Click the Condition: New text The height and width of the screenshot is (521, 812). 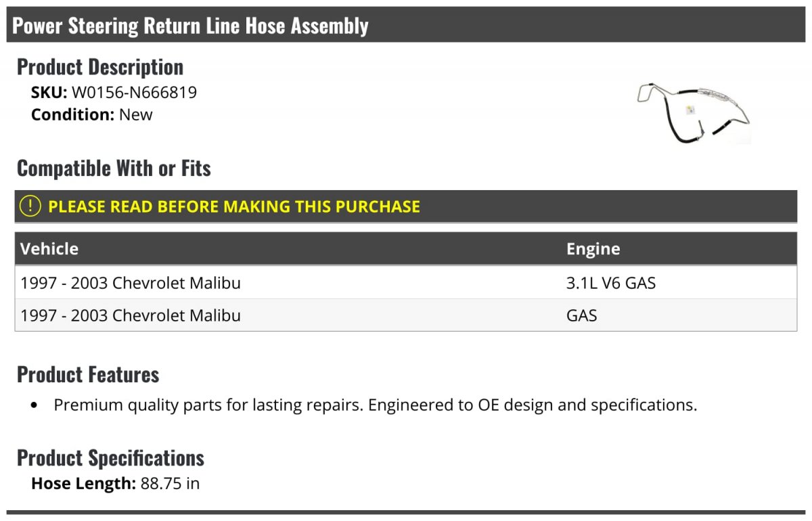(92, 114)
